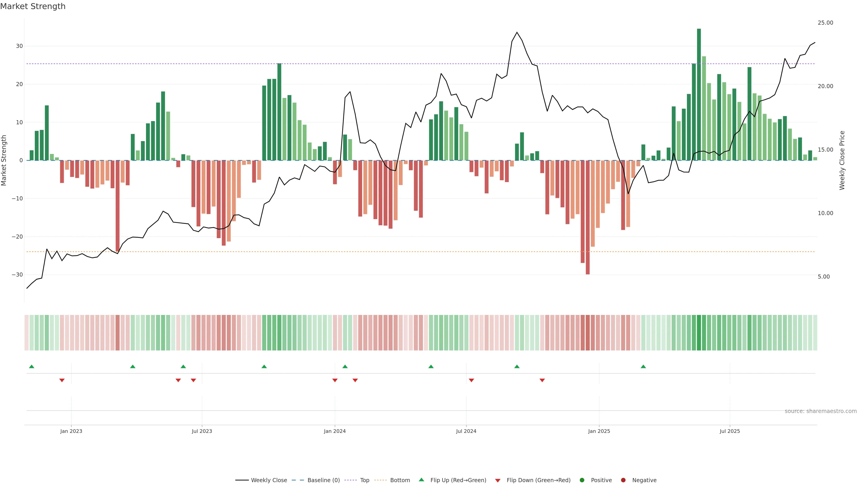Click flip-down red triangle just before Jan 2023

[62, 380]
